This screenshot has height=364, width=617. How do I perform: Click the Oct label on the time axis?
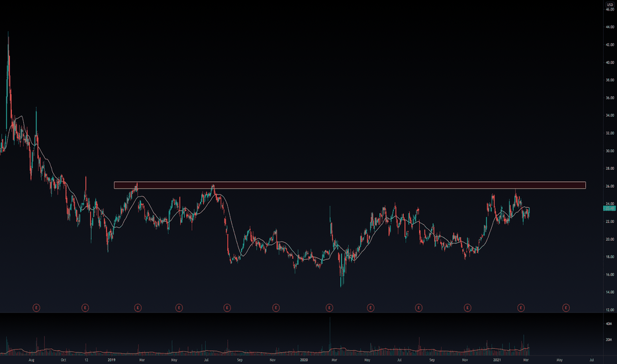(64, 359)
